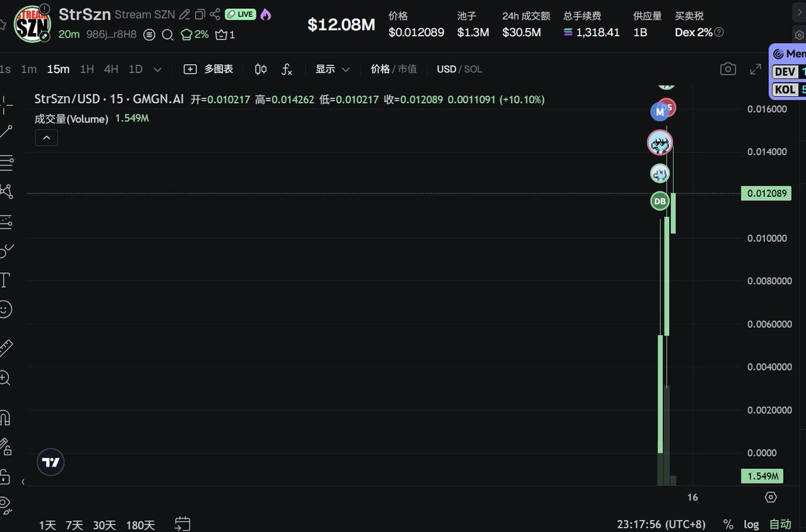Open the fx indicators menu
Viewport: 806px width, 532px height.
(x=287, y=69)
